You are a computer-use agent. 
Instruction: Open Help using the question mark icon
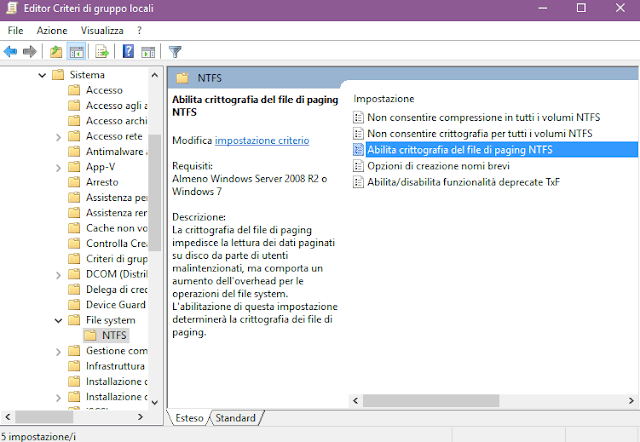point(128,51)
